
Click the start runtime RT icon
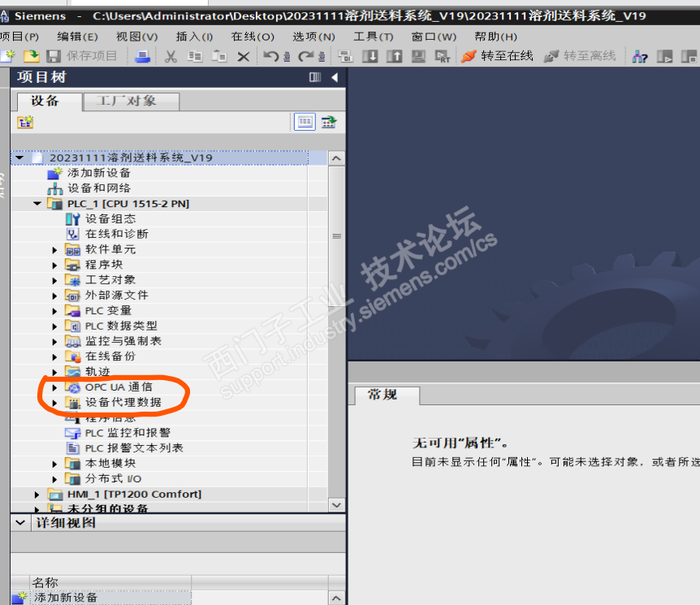coord(443,56)
